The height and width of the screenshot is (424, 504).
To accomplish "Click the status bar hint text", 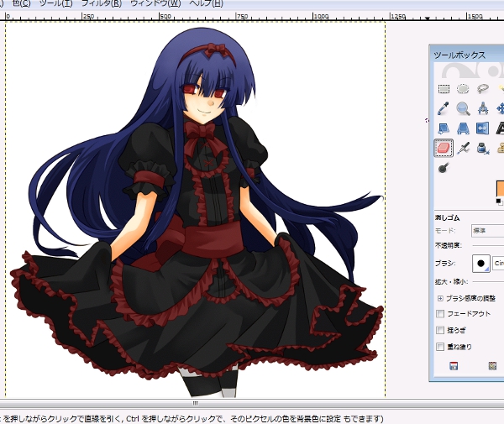I will 192,418.
